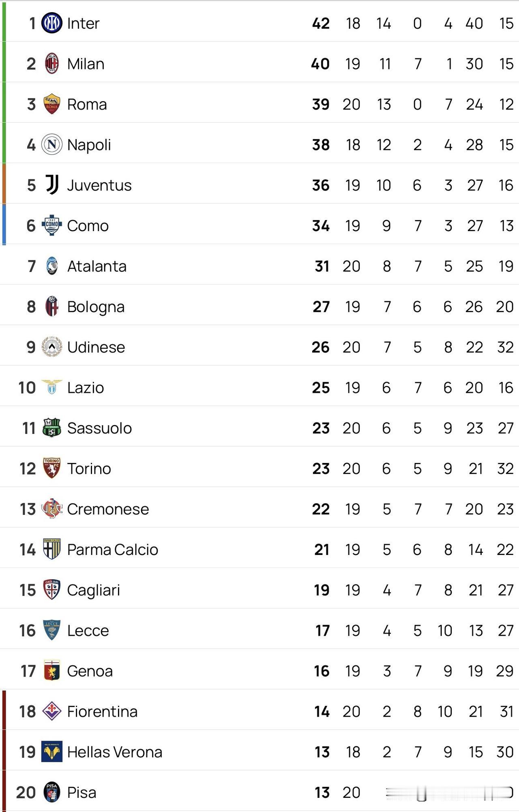The width and height of the screenshot is (519, 812).
Task: Click Genoa's points value 16
Action: (322, 671)
